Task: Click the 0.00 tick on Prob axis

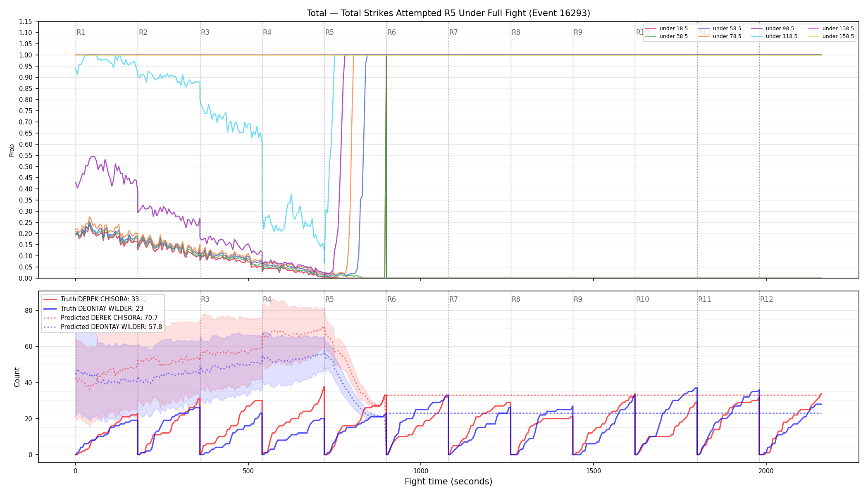Action: pyautogui.click(x=26, y=278)
